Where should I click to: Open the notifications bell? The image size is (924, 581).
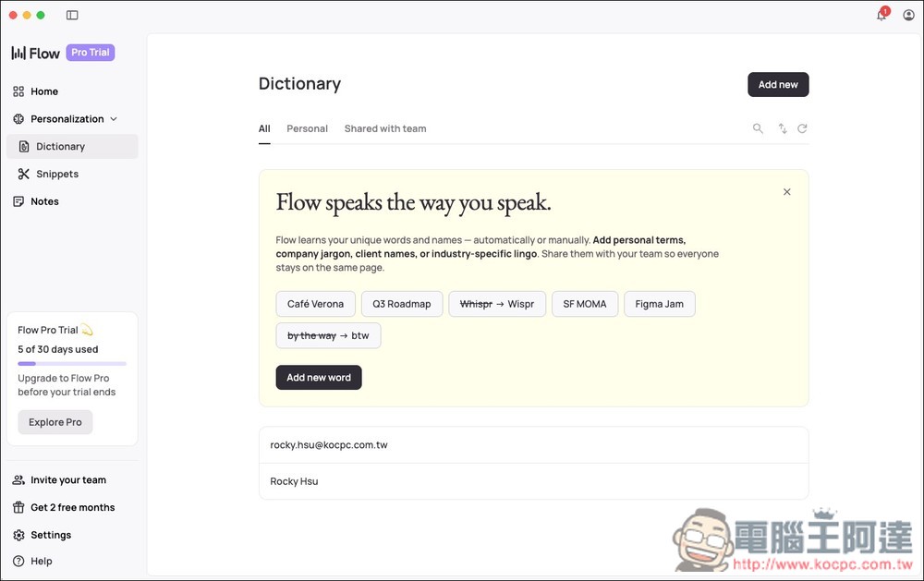point(881,16)
